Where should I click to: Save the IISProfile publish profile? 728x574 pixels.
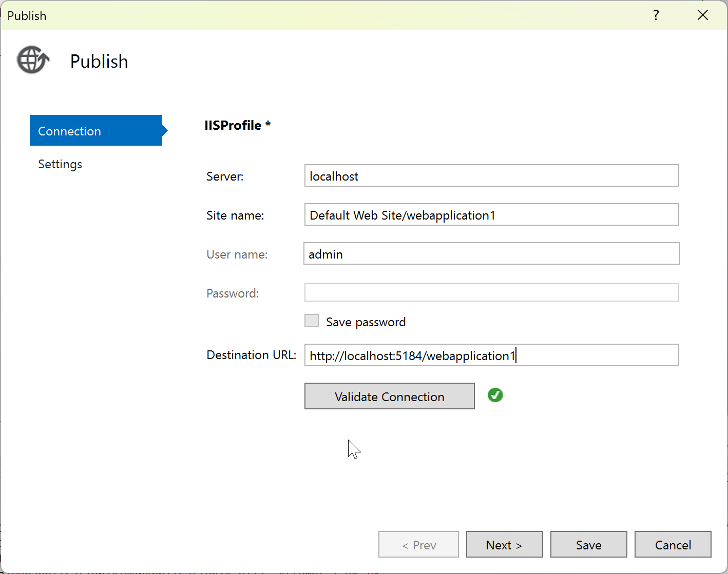click(588, 544)
